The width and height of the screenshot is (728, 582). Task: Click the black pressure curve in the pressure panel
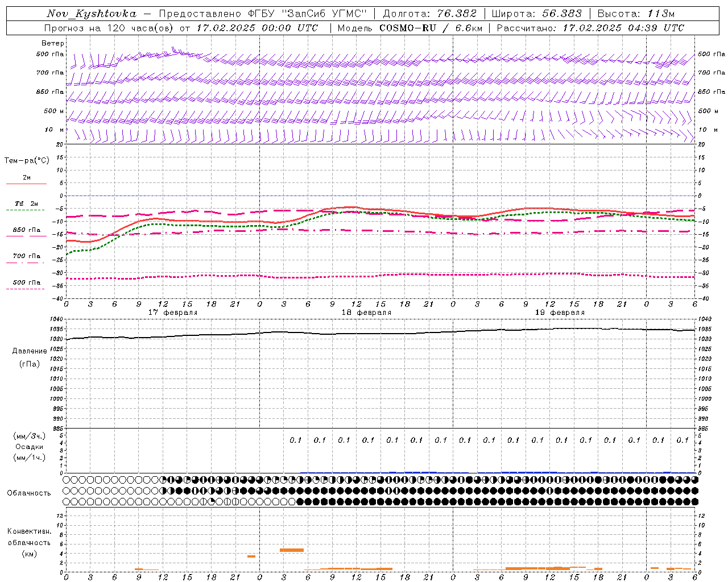pyautogui.click(x=381, y=334)
